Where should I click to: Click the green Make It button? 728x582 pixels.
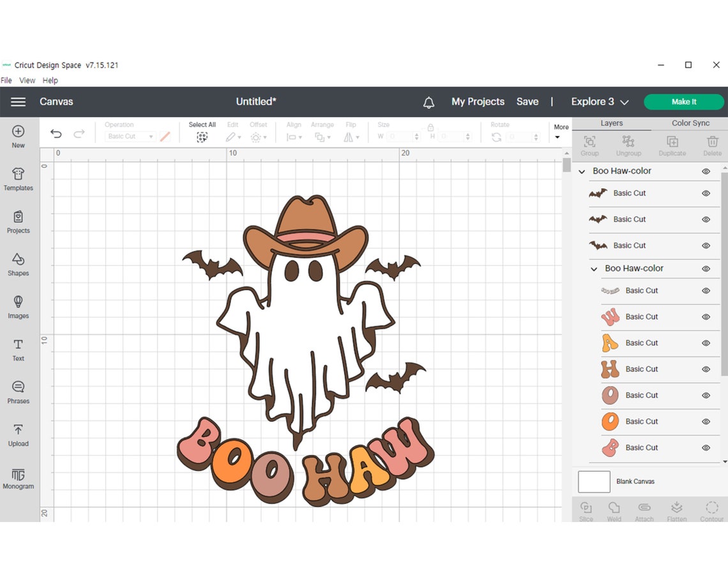684,101
